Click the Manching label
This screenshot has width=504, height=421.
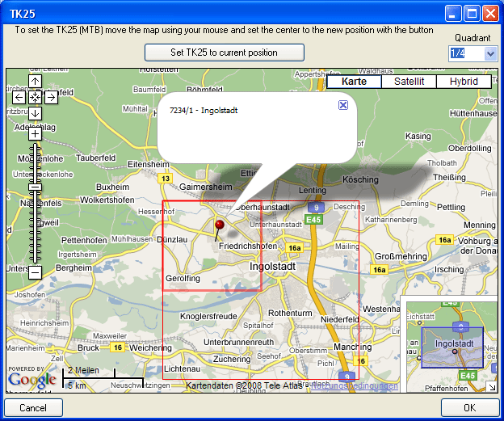point(353,347)
